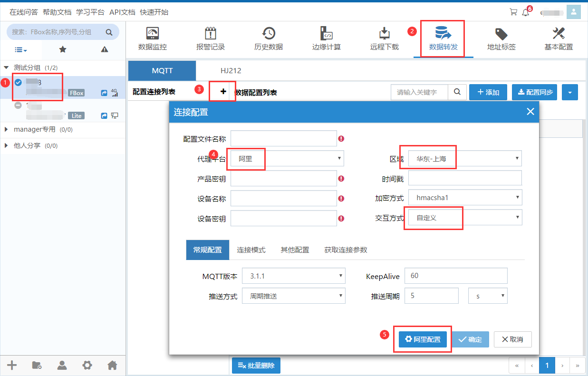Click the shopping cart icon
This screenshot has height=376, width=588.
coord(513,12)
